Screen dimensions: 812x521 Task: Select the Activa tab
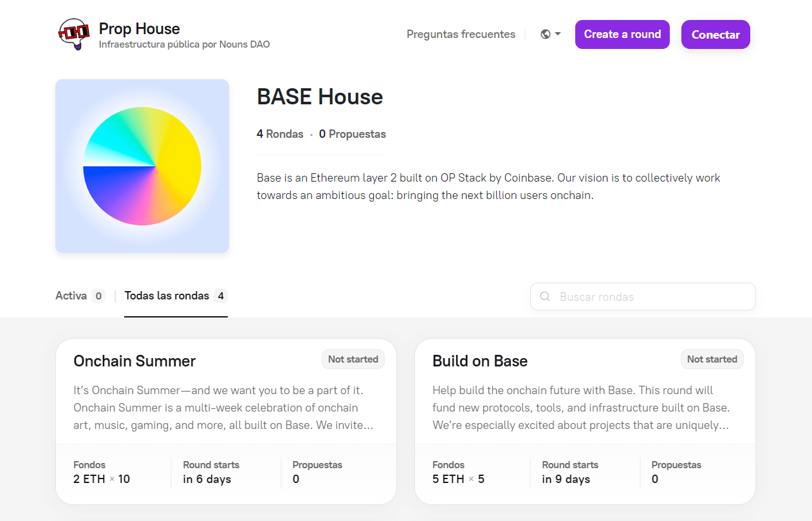(80, 296)
